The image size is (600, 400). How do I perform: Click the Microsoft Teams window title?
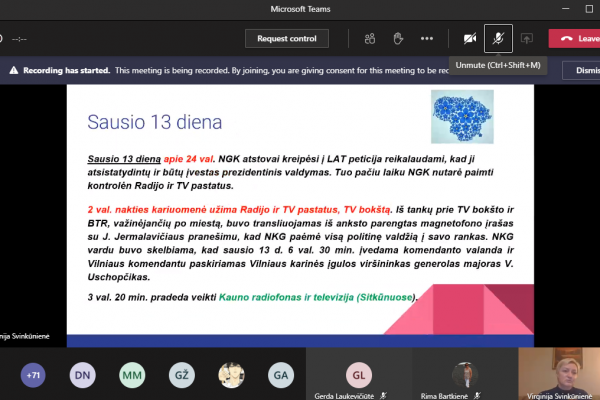(300, 9)
